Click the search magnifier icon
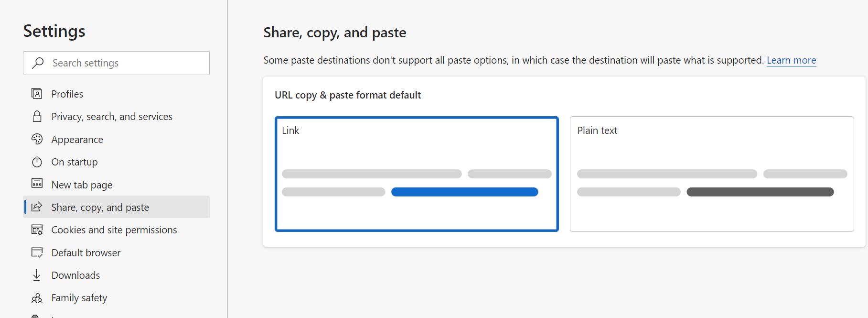 pyautogui.click(x=38, y=63)
